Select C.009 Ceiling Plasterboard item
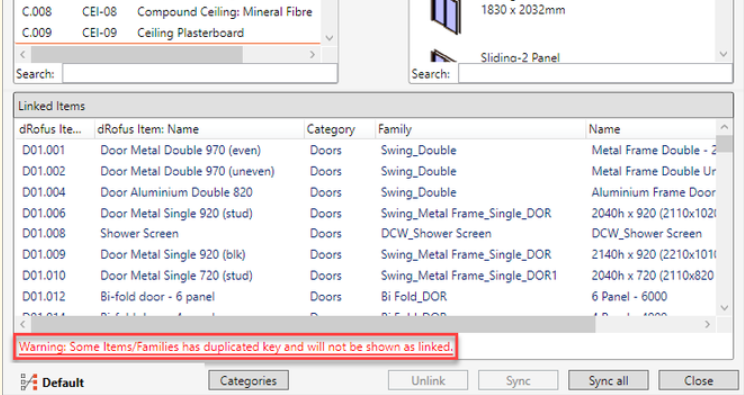The width and height of the screenshot is (744, 395). point(167,33)
